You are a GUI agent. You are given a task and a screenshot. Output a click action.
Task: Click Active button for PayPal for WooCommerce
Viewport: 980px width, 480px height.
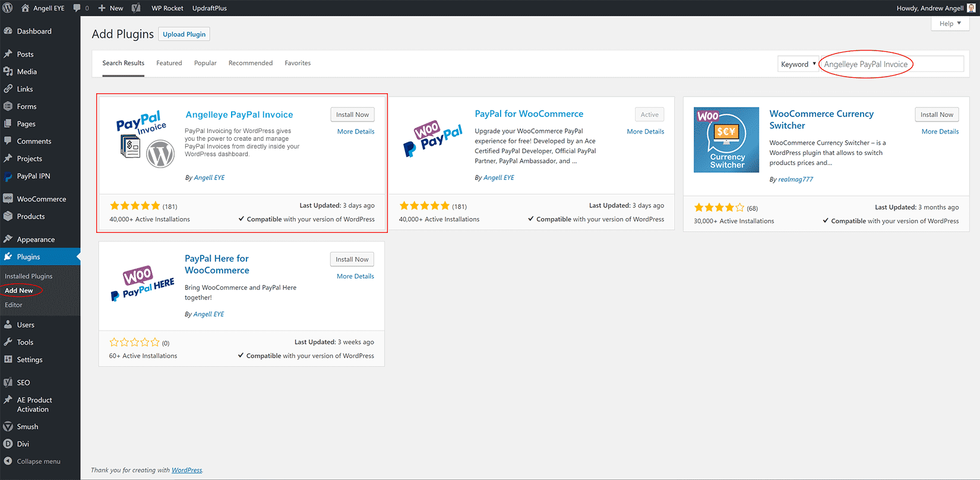click(x=649, y=115)
